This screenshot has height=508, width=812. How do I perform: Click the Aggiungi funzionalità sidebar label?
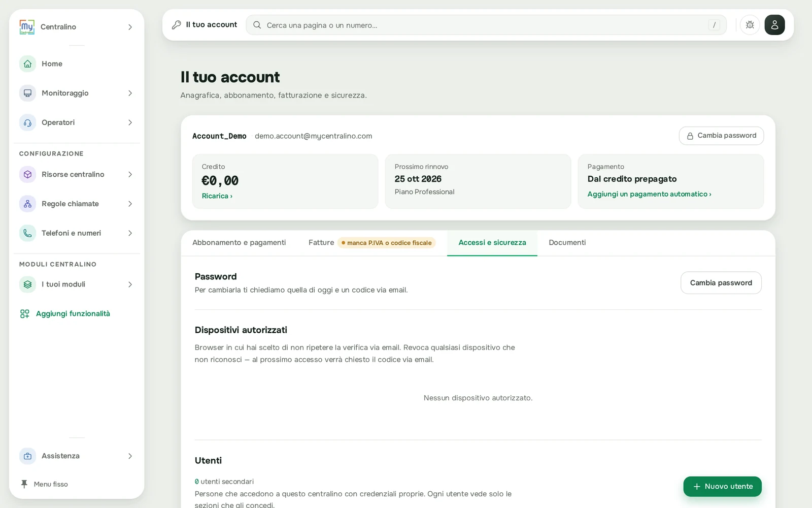click(x=73, y=314)
